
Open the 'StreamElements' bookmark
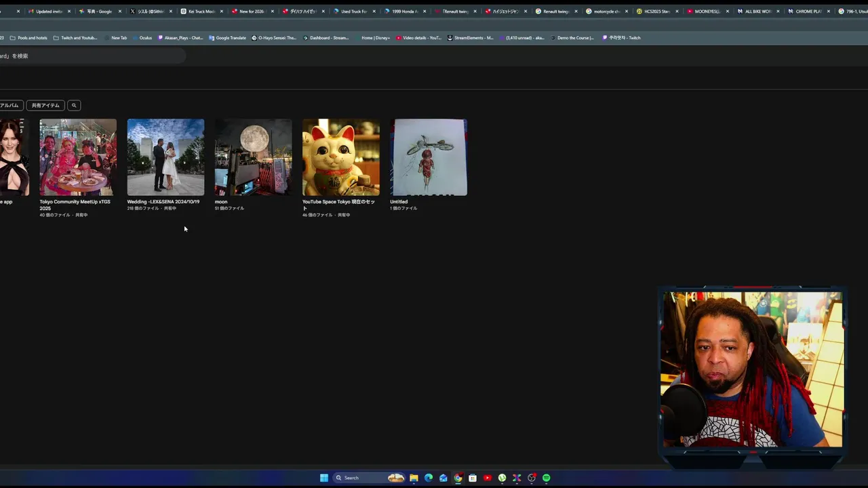tap(471, 38)
